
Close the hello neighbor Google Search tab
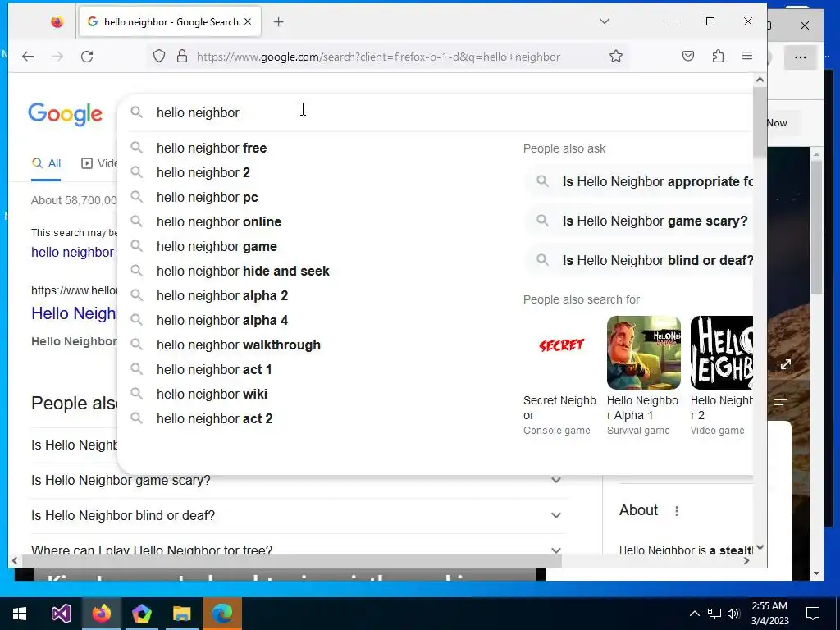coord(248,22)
